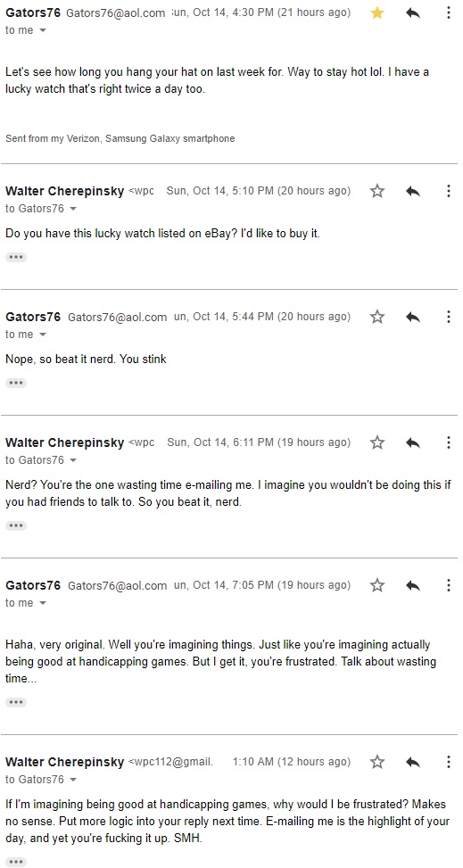Unstar the 4:30 PM Gators76 message
463x868 pixels.
coord(377,12)
